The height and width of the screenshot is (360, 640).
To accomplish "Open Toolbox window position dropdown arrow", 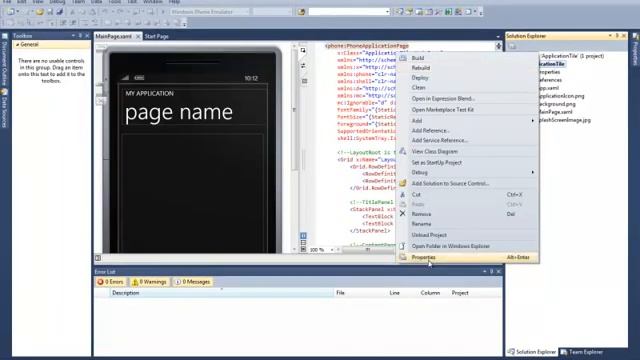I will 73,36.
